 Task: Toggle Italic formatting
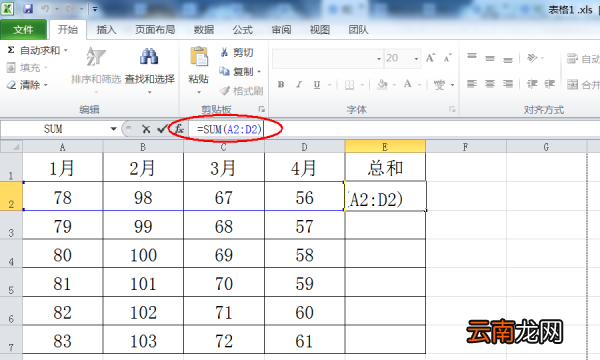tap(299, 85)
